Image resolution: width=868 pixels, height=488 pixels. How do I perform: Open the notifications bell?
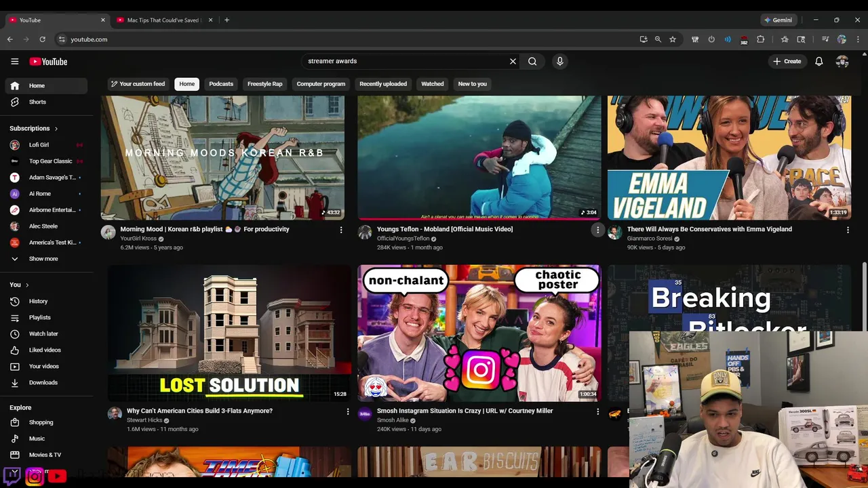point(819,61)
